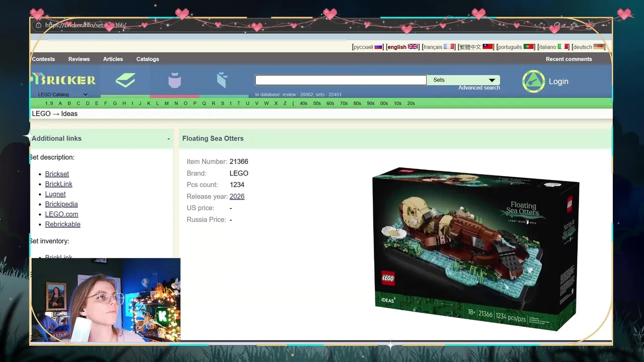
Task: Open the Lugnet link
Action: (55, 194)
